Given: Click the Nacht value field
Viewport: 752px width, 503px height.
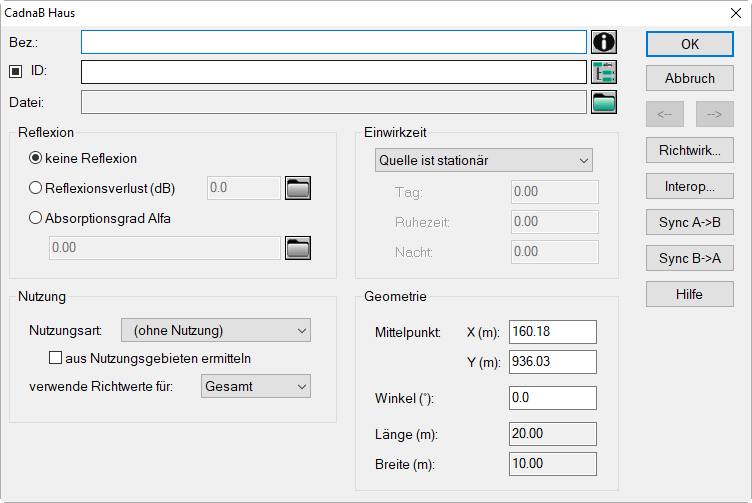Looking at the screenshot, I should coord(555,252).
